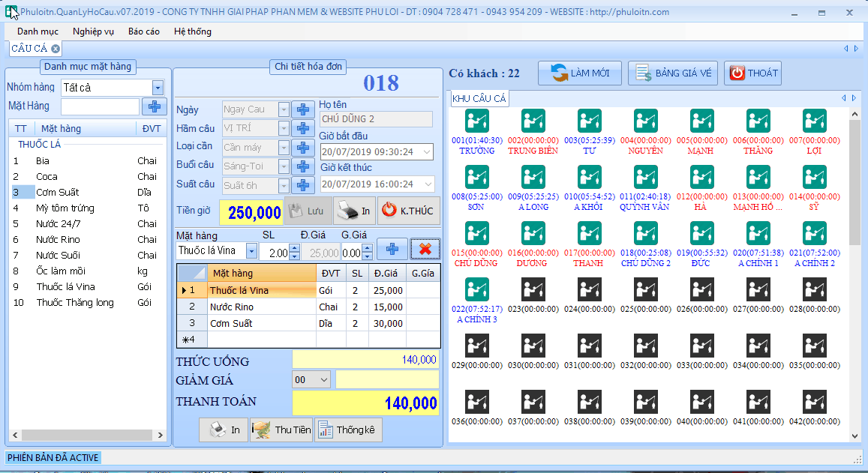Image resolution: width=868 pixels, height=473 pixels.
Task: Pick empty fishing spot 042 icon
Action: point(814,402)
